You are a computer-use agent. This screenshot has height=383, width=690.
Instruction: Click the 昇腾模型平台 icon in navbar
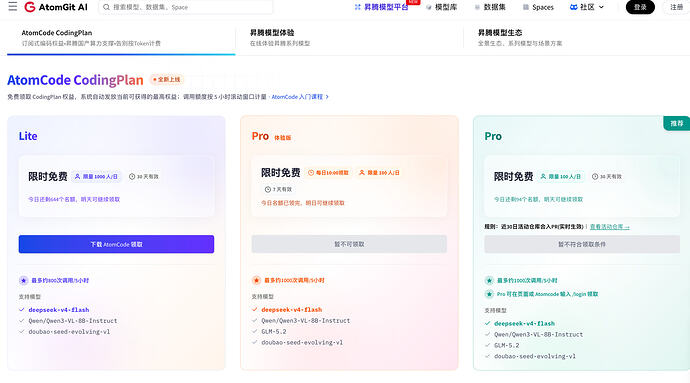(357, 7)
